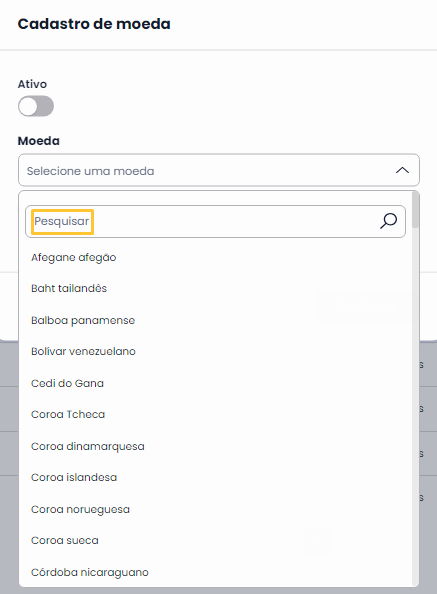The width and height of the screenshot is (437, 594).
Task: Pick Coroa sueca in the list
Action: pos(65,541)
